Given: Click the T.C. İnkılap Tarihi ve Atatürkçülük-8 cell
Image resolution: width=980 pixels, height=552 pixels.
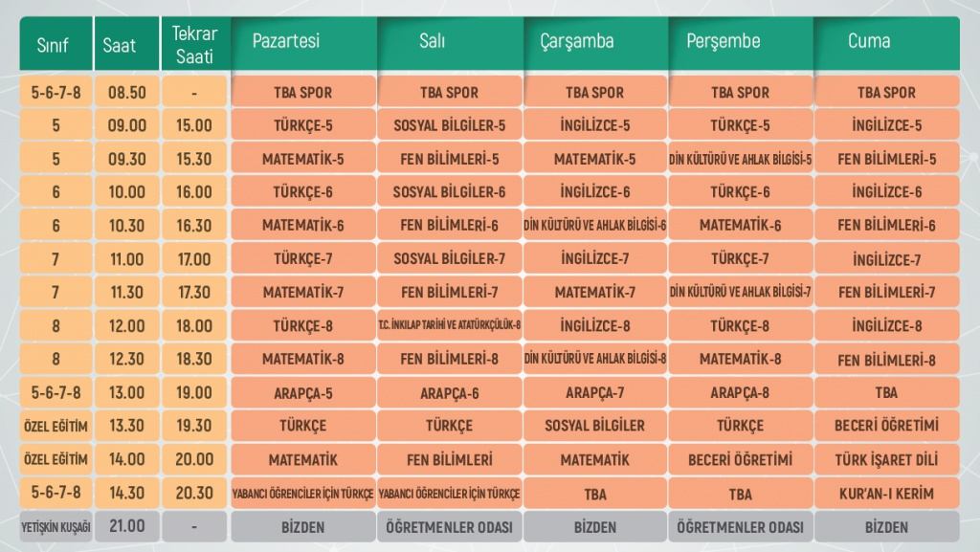Looking at the screenshot, I should coord(450,326).
